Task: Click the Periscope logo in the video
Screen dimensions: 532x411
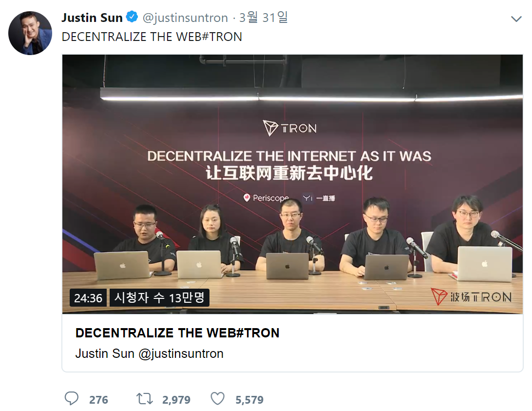Action: coord(266,197)
